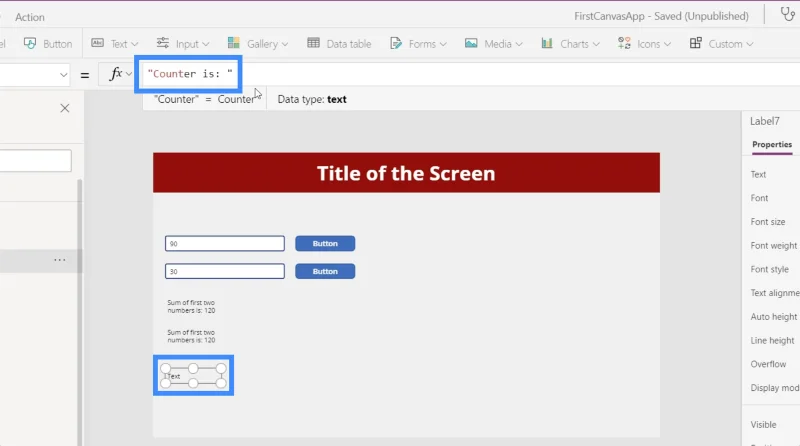Click the text input containing 90
800x446 pixels.
tap(224, 243)
